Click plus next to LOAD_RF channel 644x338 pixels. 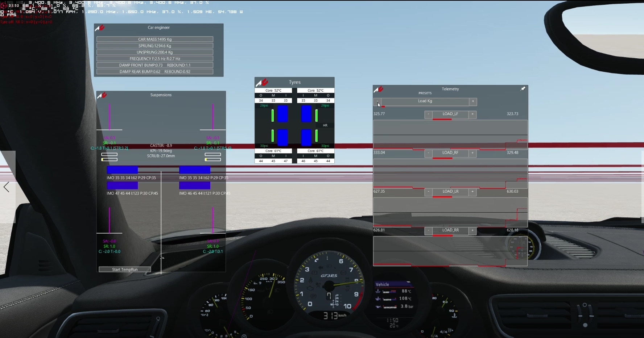pyautogui.click(x=472, y=153)
